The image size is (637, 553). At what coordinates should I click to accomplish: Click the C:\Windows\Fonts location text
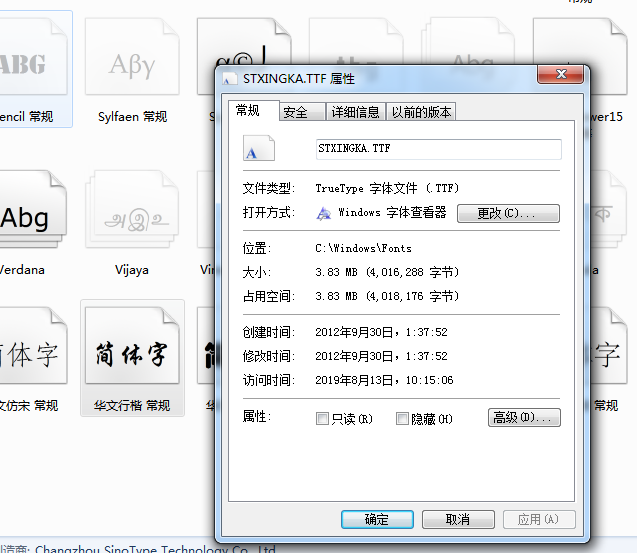point(364,248)
